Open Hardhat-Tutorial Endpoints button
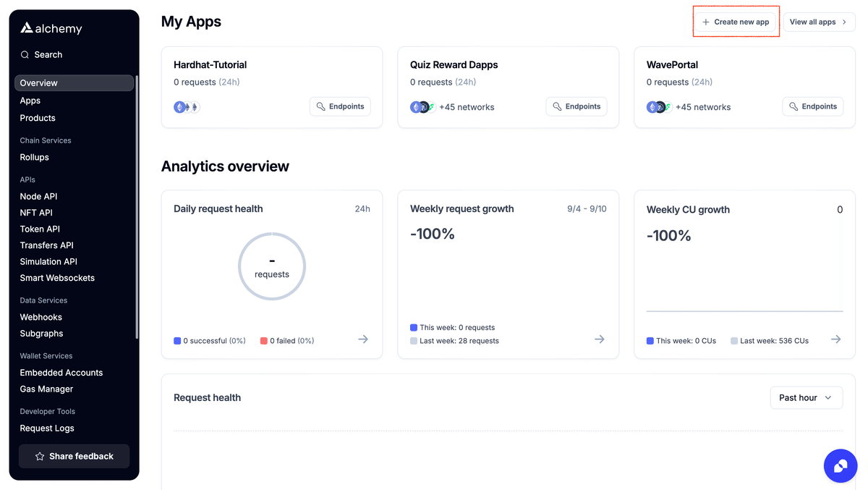 340,106
